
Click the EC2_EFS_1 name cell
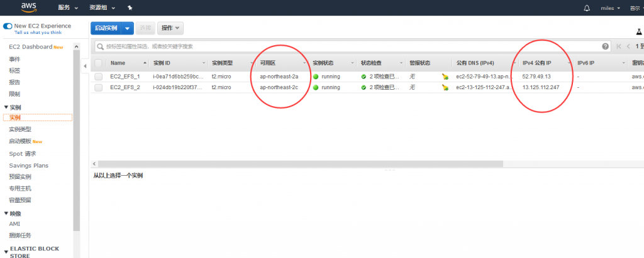125,77
